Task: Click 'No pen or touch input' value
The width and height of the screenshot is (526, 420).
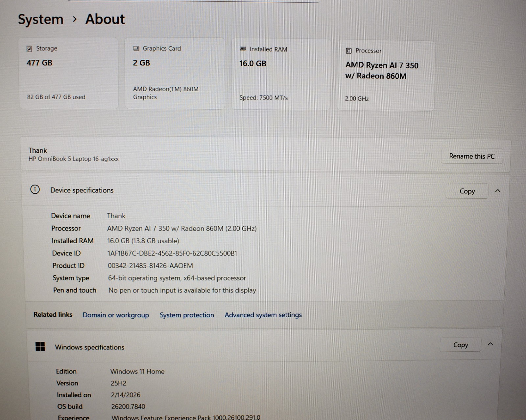Action: tap(182, 290)
